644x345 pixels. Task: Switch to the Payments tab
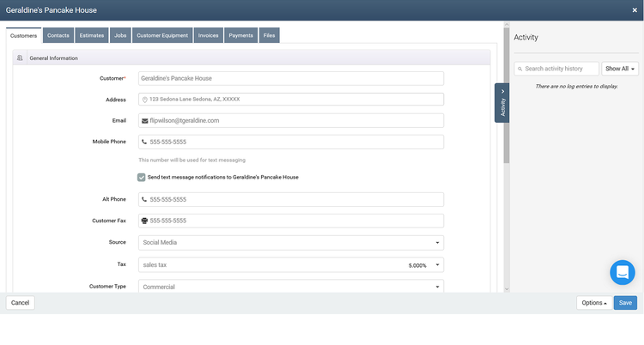pyautogui.click(x=240, y=35)
